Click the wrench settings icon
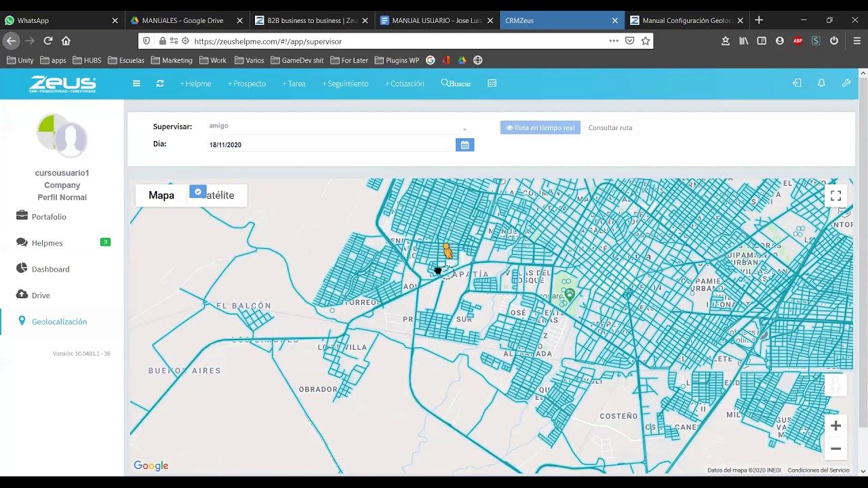 846,83
